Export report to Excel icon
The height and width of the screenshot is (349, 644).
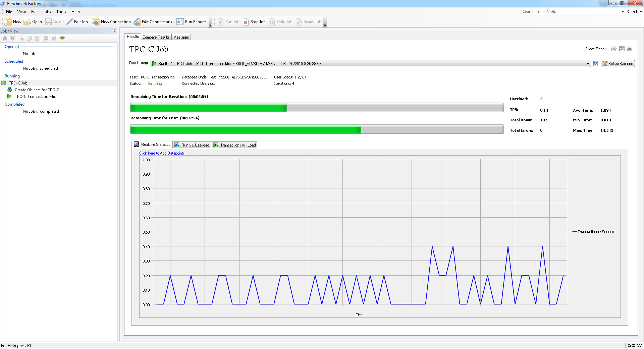[622, 49]
